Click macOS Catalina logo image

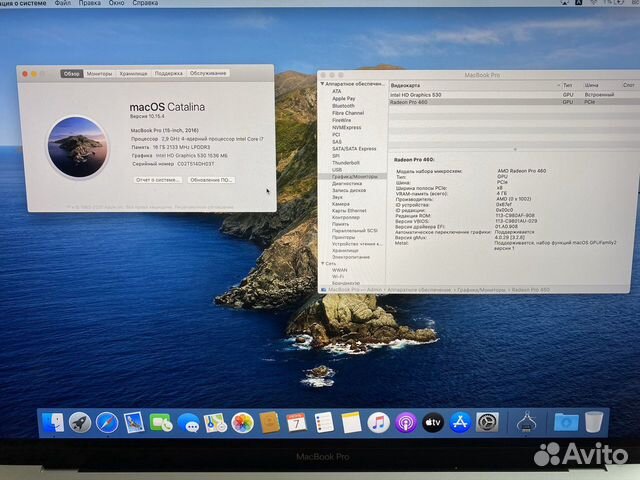pyautogui.click(x=78, y=147)
